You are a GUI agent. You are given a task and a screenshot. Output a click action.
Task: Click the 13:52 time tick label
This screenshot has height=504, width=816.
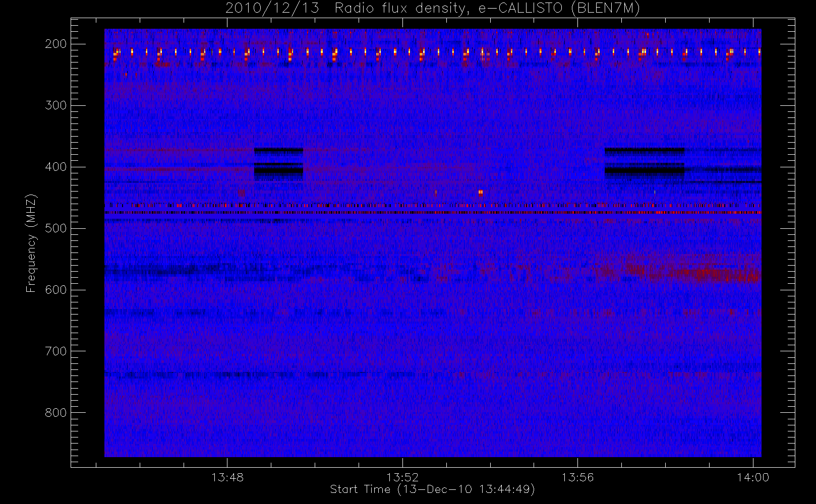[402, 477]
